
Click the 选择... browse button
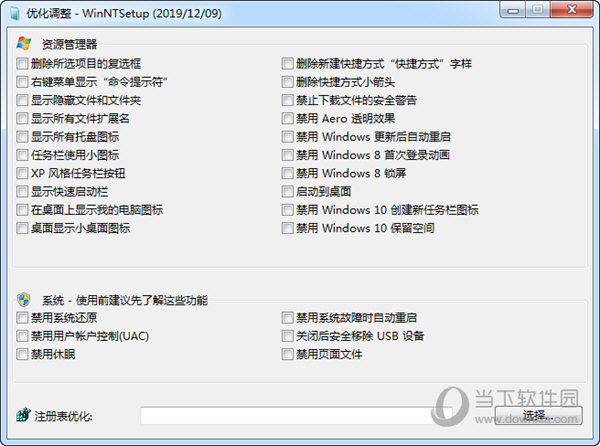pos(538,415)
